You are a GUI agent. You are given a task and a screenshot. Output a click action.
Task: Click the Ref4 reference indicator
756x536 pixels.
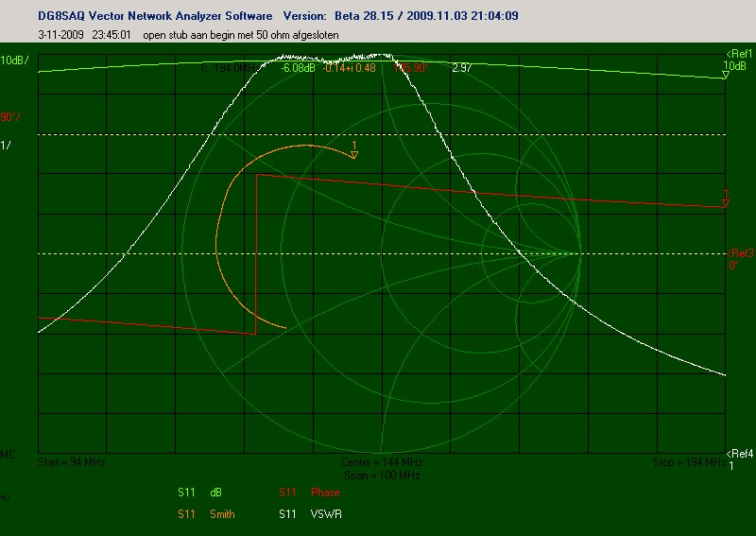point(740,454)
